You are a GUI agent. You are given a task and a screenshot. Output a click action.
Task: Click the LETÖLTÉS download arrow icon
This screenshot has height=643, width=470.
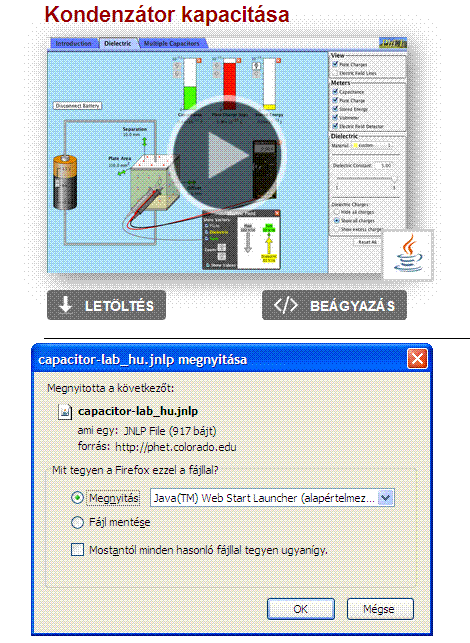pyautogui.click(x=66, y=305)
